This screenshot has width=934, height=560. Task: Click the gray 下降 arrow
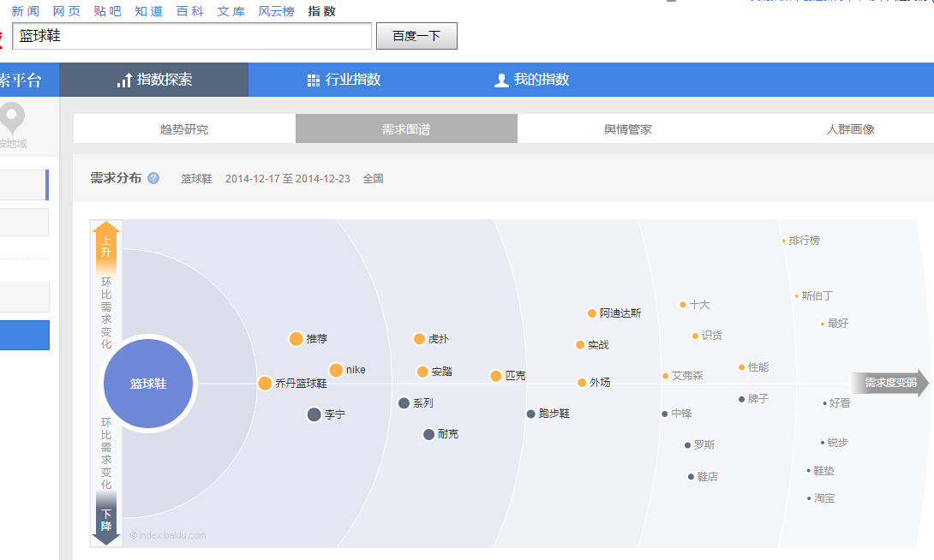click(106, 518)
